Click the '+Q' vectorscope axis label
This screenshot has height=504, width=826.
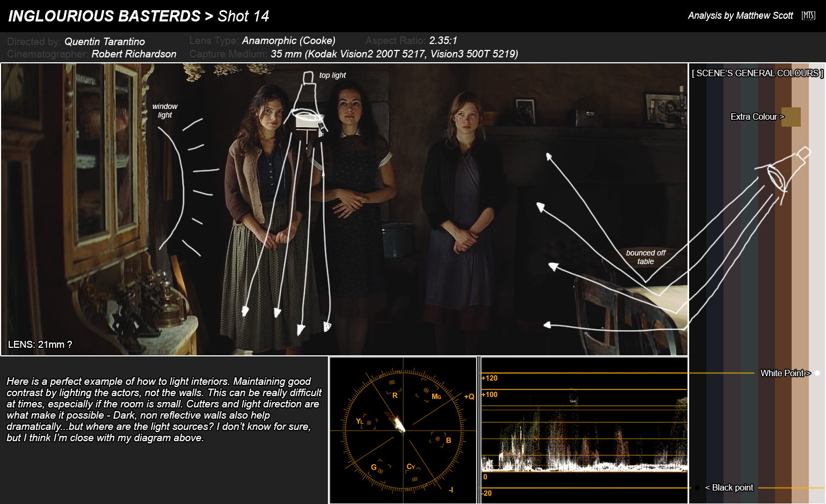469,397
